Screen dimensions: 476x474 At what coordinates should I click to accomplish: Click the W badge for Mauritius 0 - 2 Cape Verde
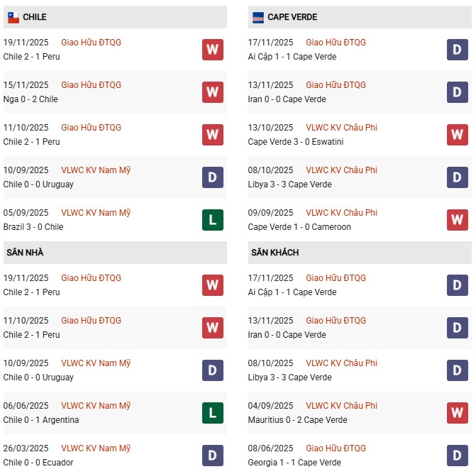pos(458,413)
